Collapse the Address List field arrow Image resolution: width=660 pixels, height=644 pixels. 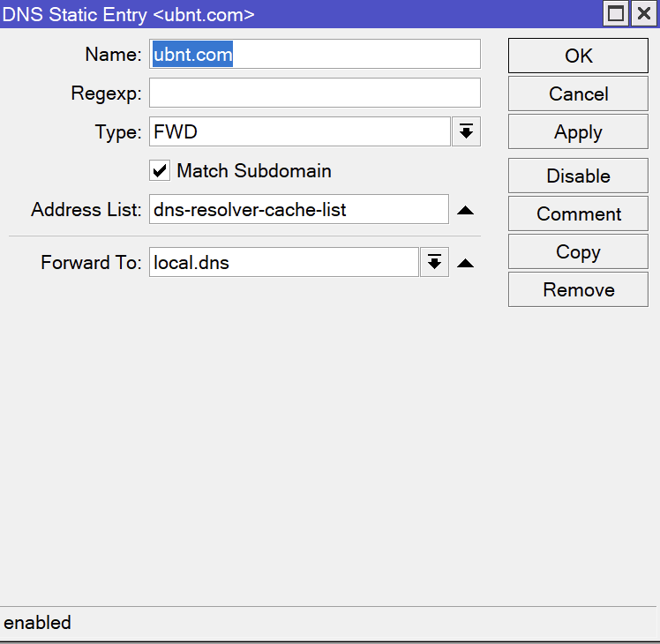click(x=466, y=210)
